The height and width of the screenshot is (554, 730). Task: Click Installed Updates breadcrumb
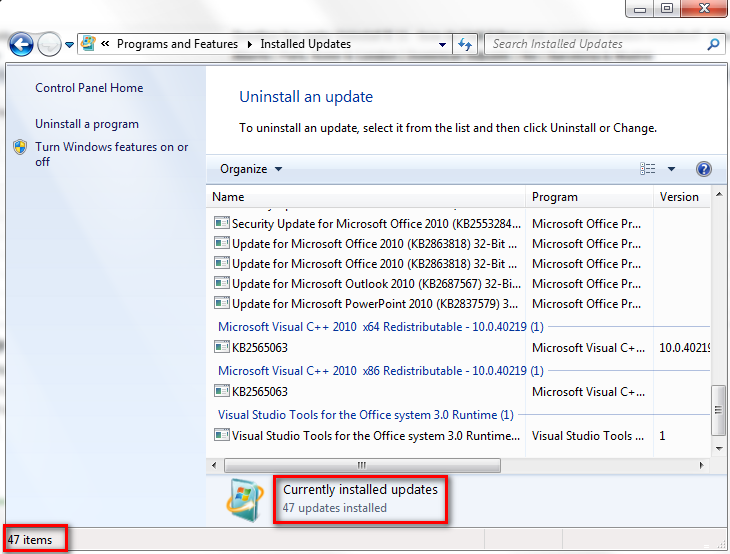pyautogui.click(x=305, y=44)
